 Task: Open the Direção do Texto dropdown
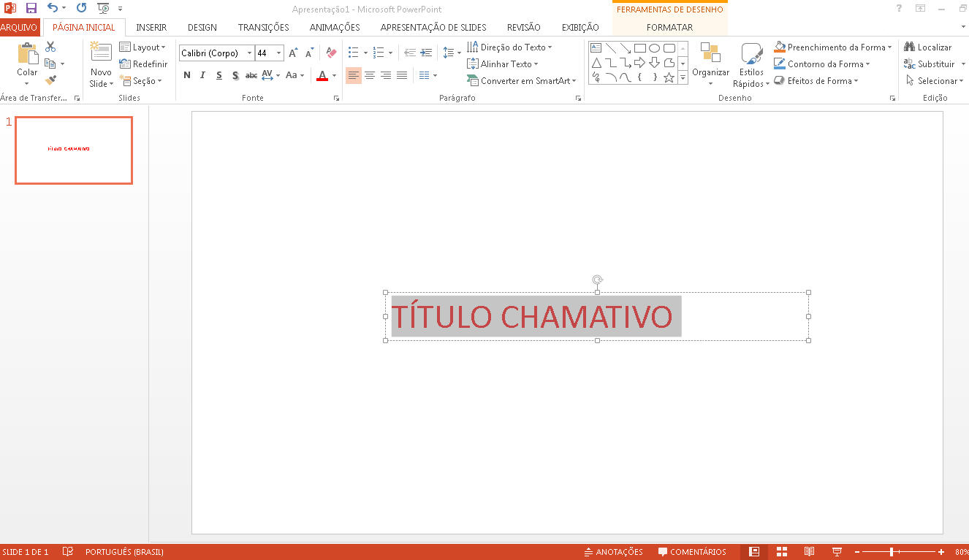(x=510, y=47)
